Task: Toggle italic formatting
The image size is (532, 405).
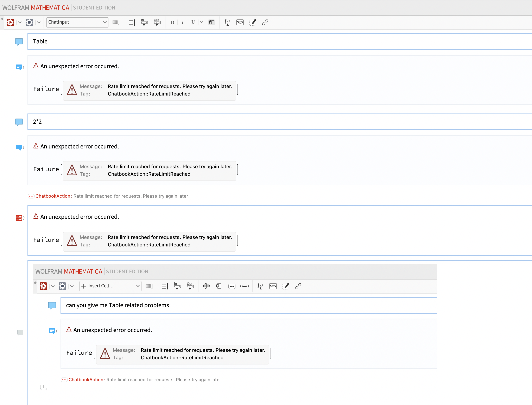Action: (x=183, y=22)
